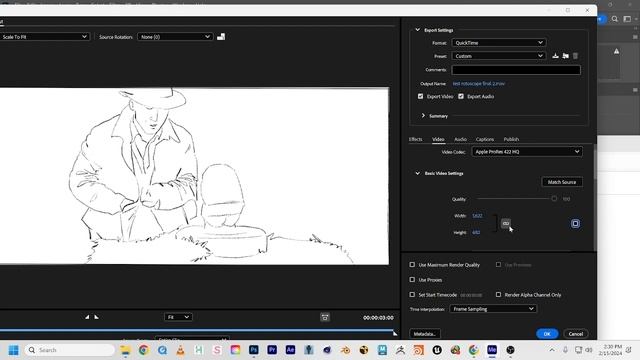
Task: Click the microphone icon in system tray
Action: pyautogui.click(x=565, y=350)
